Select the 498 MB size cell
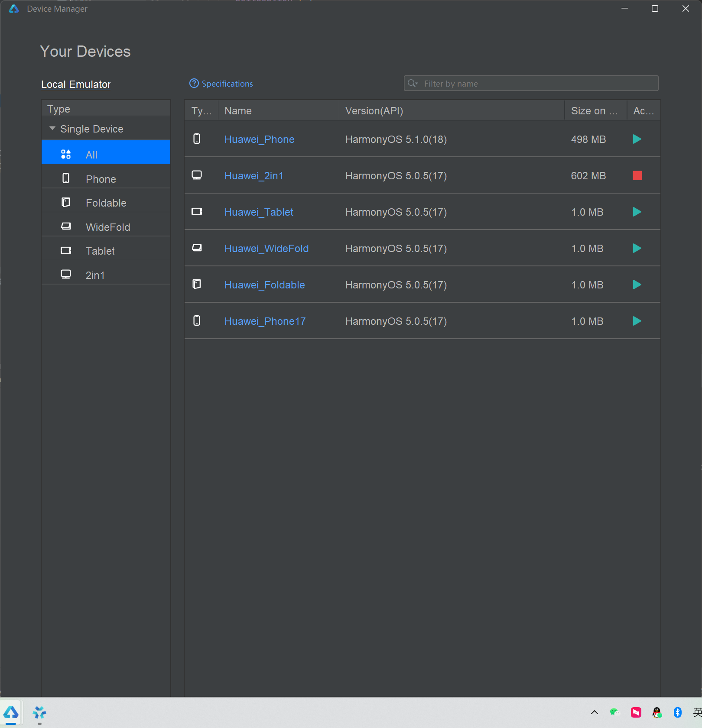This screenshot has width=702, height=728. 588,139
